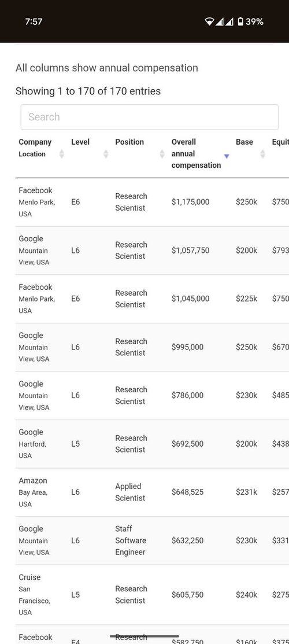This screenshot has height=644, width=289.
Task: Select the Facebook E6 $1,175,000 row
Action: (x=152, y=202)
